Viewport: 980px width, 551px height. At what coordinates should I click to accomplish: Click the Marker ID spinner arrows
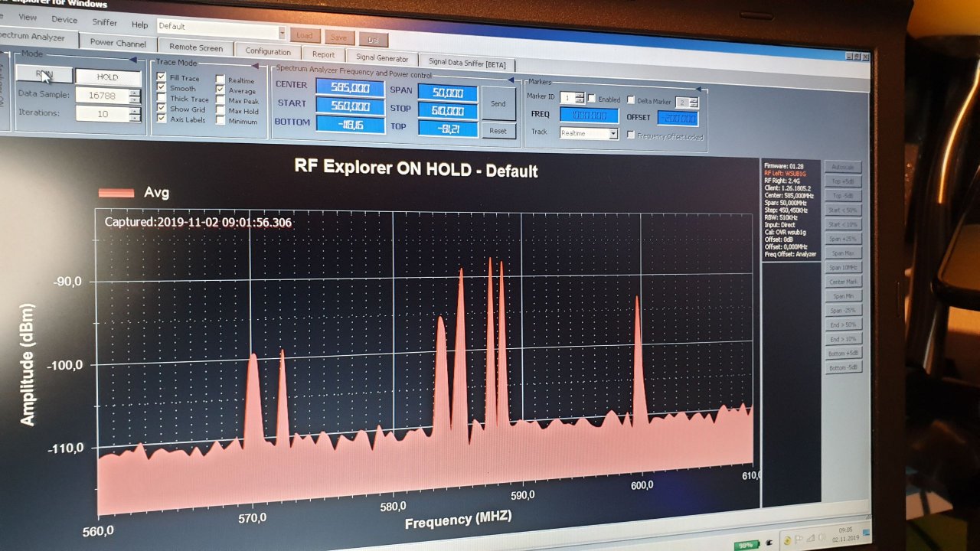point(579,98)
